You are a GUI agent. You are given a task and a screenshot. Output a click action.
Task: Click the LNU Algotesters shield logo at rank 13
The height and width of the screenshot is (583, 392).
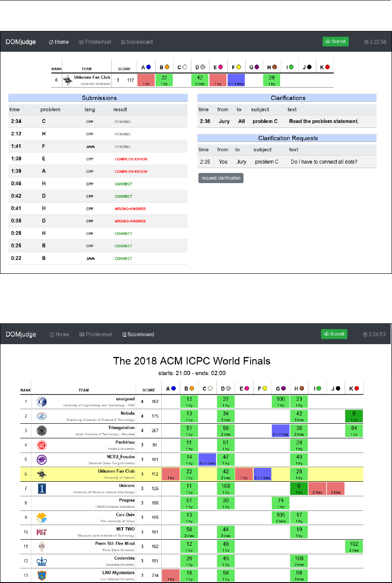pos(42,575)
